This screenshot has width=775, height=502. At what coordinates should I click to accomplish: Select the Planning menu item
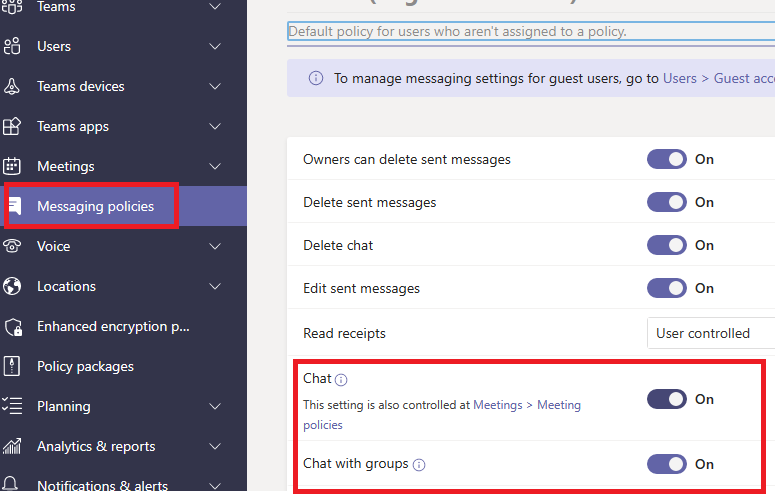click(x=124, y=406)
